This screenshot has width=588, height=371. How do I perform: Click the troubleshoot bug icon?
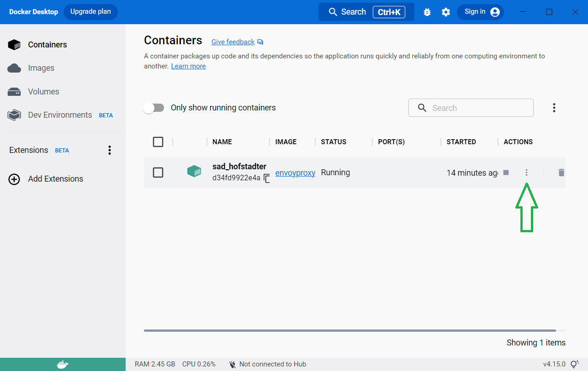tap(427, 12)
